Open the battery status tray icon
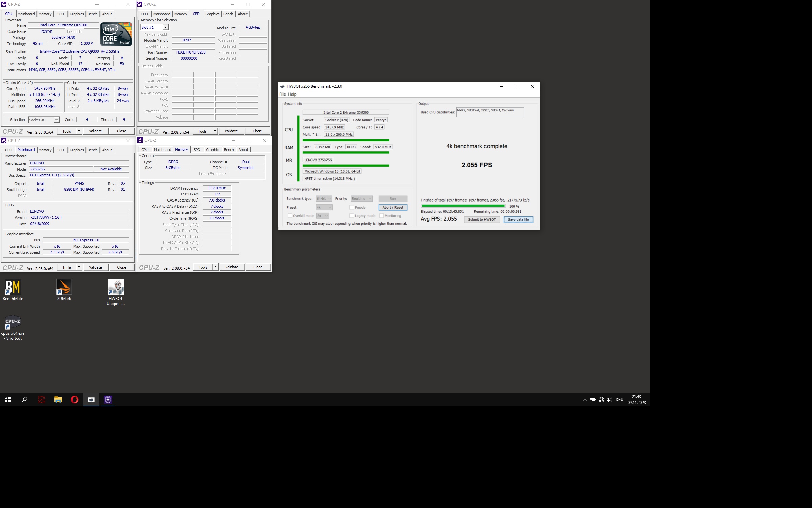The height and width of the screenshot is (508, 812). [593, 400]
